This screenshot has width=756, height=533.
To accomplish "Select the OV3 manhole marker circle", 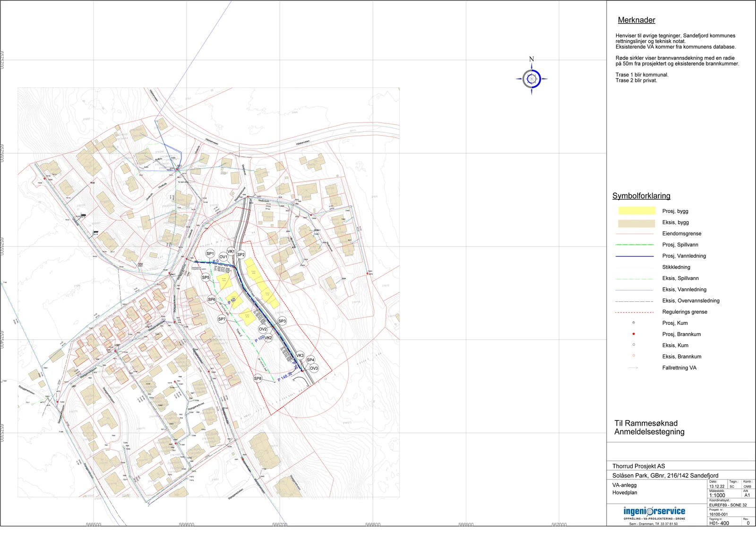I will (x=314, y=368).
